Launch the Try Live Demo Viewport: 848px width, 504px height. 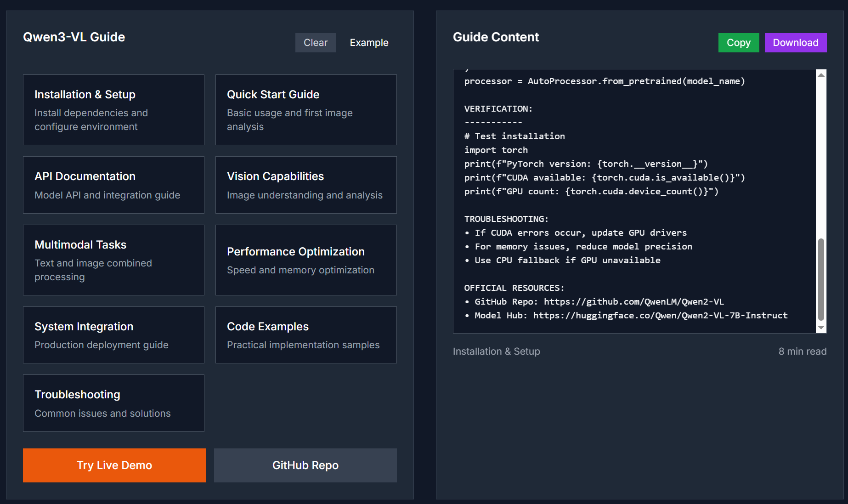(x=114, y=465)
